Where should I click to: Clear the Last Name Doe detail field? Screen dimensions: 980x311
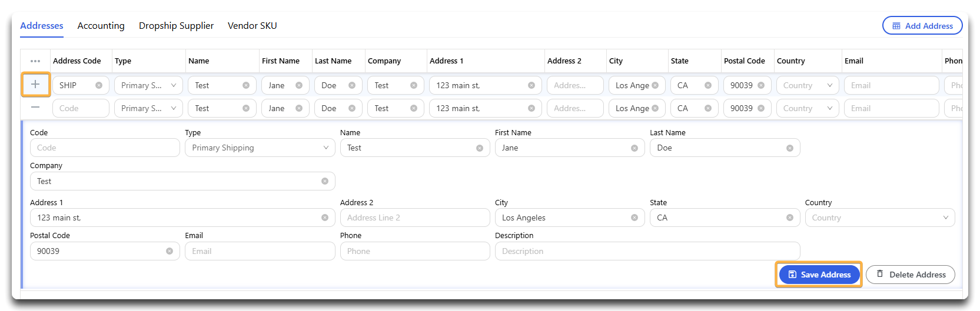tap(790, 148)
